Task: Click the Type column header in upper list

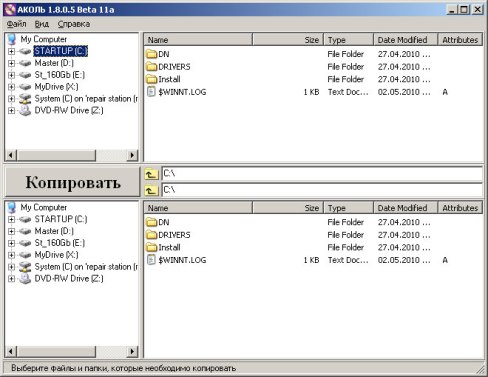Action: pyautogui.click(x=349, y=40)
